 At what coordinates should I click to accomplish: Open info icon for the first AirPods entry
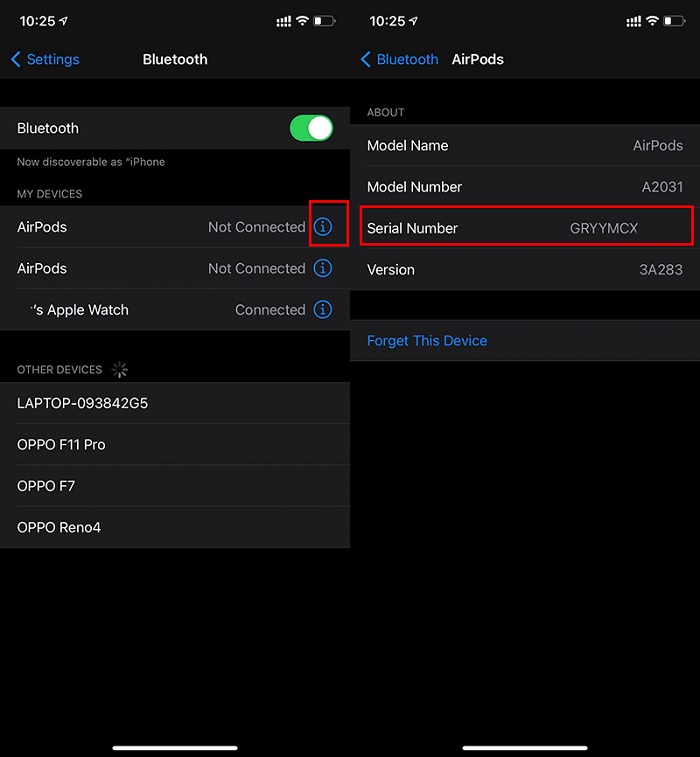[323, 227]
